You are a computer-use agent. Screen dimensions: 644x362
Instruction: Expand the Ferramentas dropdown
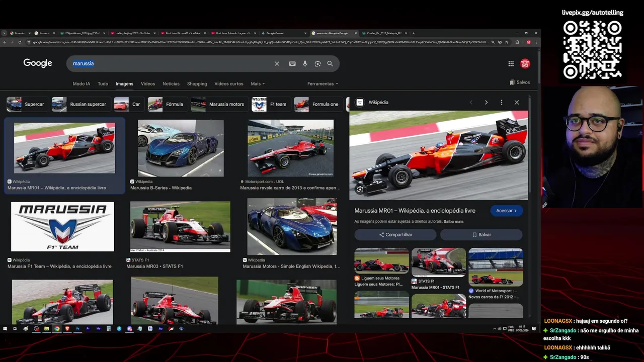323,84
